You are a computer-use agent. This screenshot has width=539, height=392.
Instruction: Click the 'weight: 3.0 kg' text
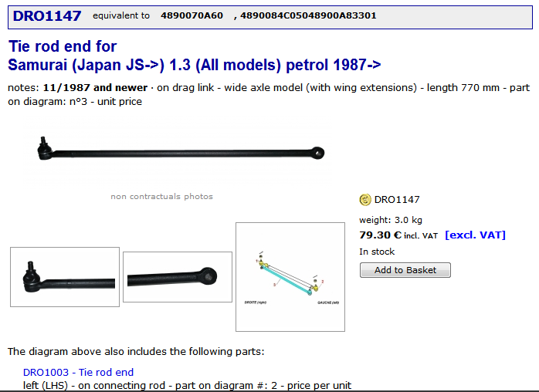[x=391, y=220]
